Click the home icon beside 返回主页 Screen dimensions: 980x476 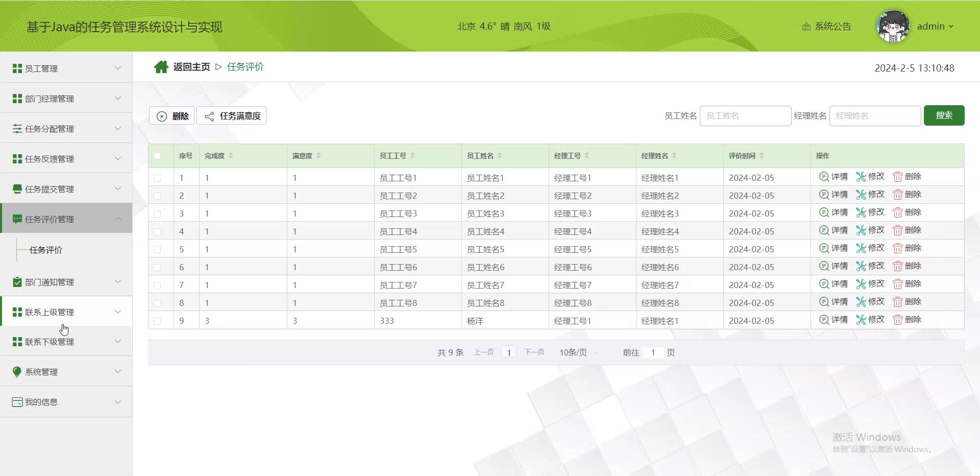(161, 67)
